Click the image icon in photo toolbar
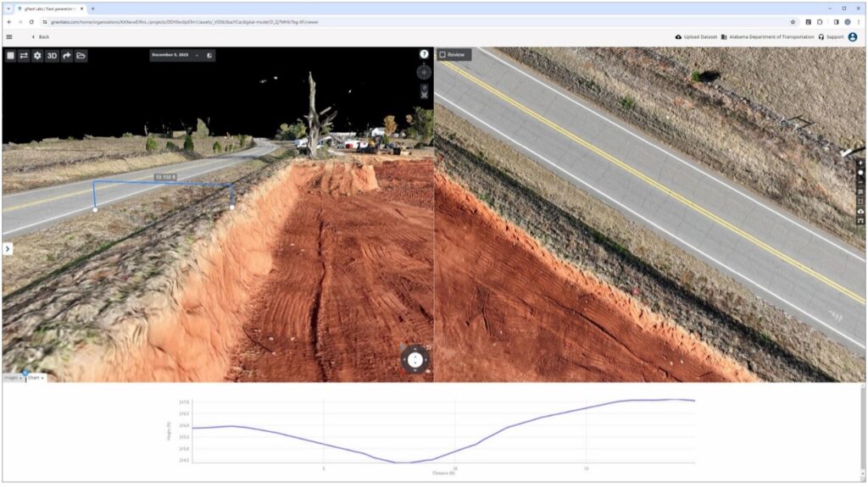Viewport: 868px width, 487px height. (x=860, y=192)
